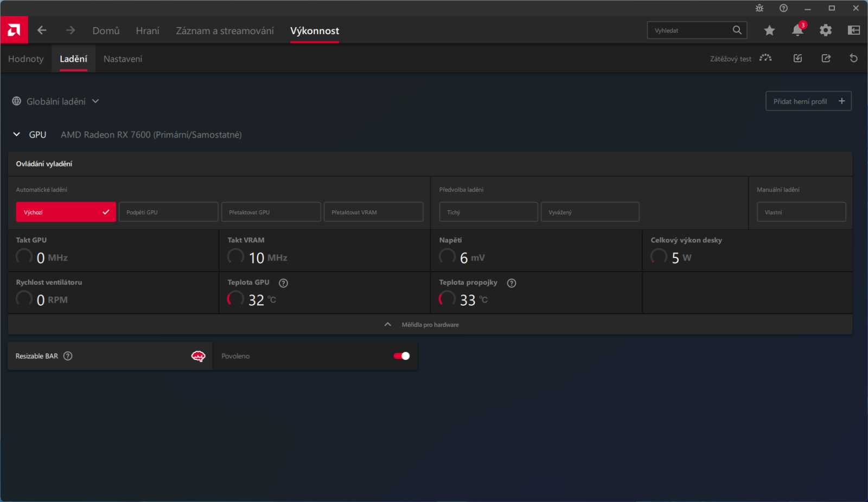This screenshot has height=502, width=868.
Task: Click the Rychlost ventilátoru gauge dial
Action: tap(24, 298)
